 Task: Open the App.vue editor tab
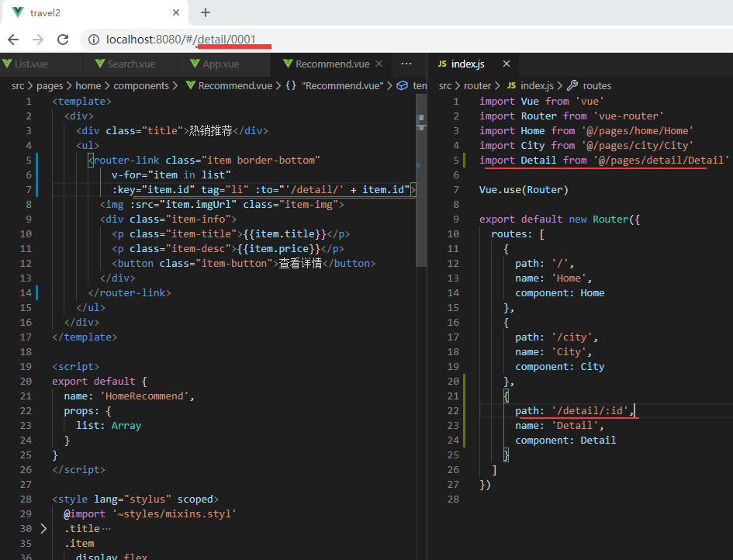pos(220,64)
